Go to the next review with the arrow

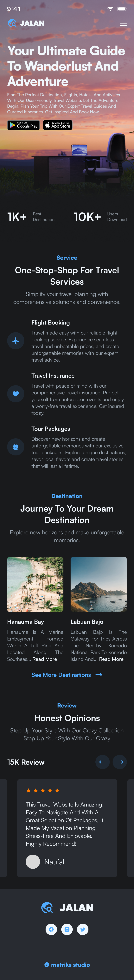[x=120, y=762]
